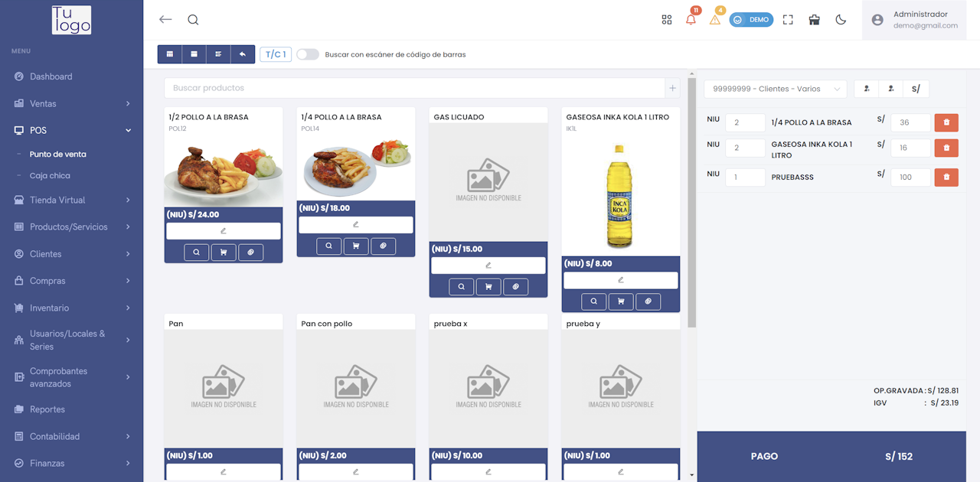Go to the Dashboard menu item

pyautogui.click(x=51, y=77)
